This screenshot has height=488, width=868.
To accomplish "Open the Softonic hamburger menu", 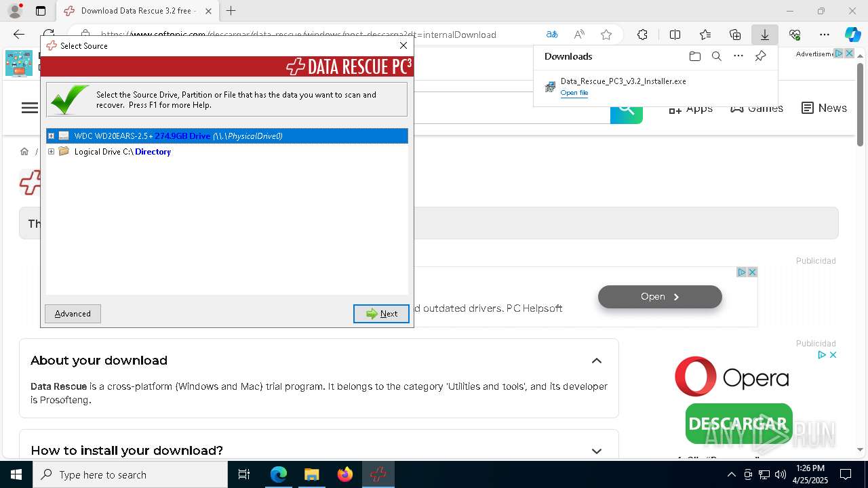I will point(30,108).
